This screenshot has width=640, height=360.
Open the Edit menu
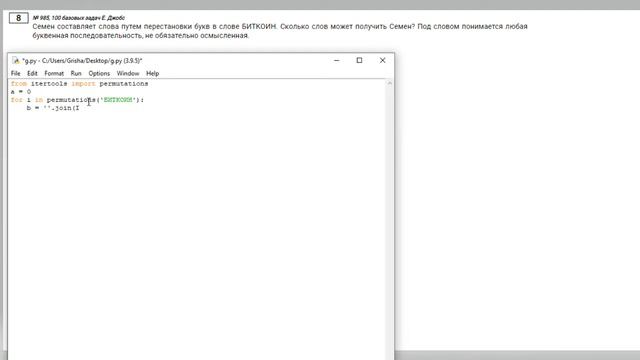[32, 73]
